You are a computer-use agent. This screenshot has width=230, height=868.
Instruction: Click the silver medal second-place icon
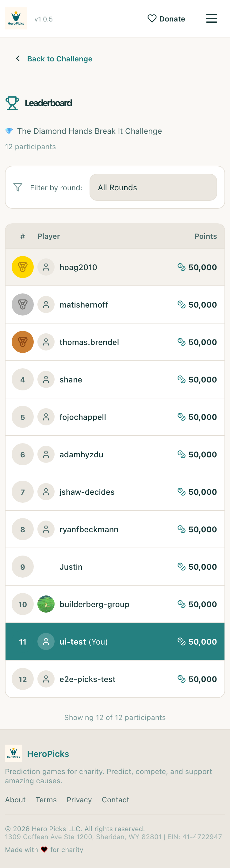23,304
